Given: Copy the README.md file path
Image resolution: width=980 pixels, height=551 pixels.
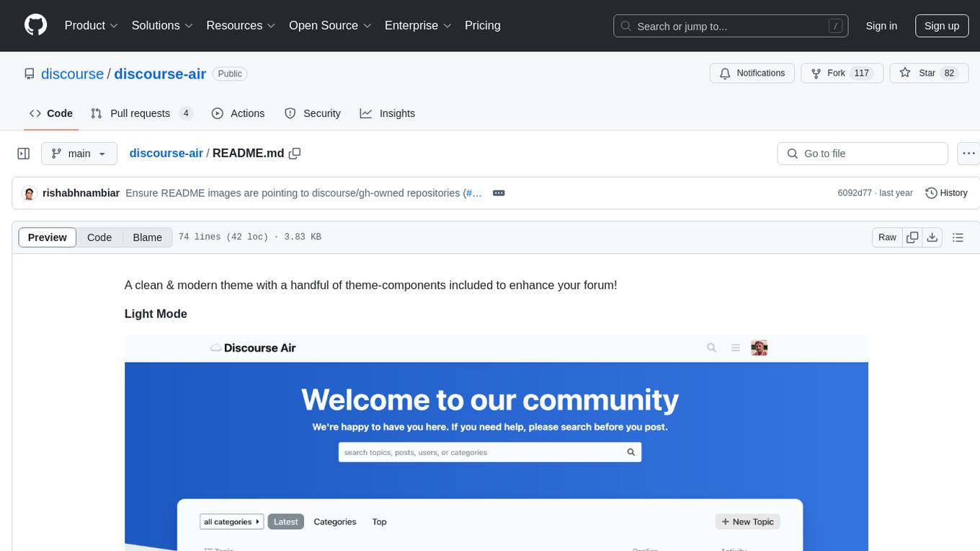Looking at the screenshot, I should [x=295, y=154].
